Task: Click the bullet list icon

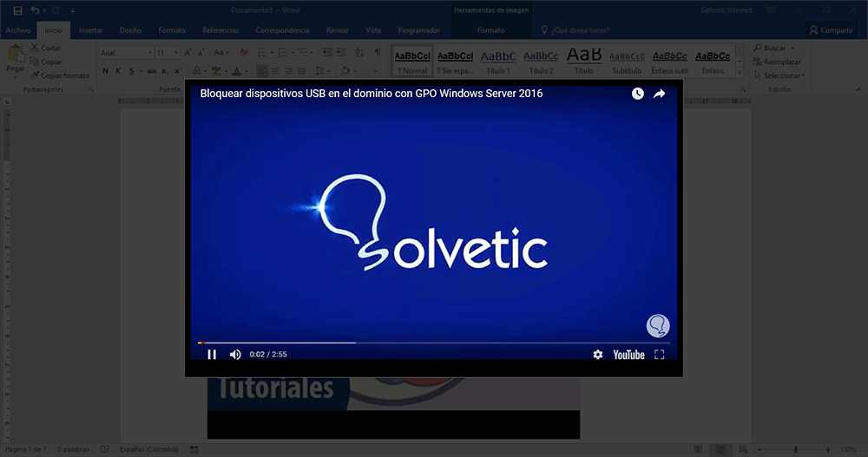Action: click(x=262, y=53)
